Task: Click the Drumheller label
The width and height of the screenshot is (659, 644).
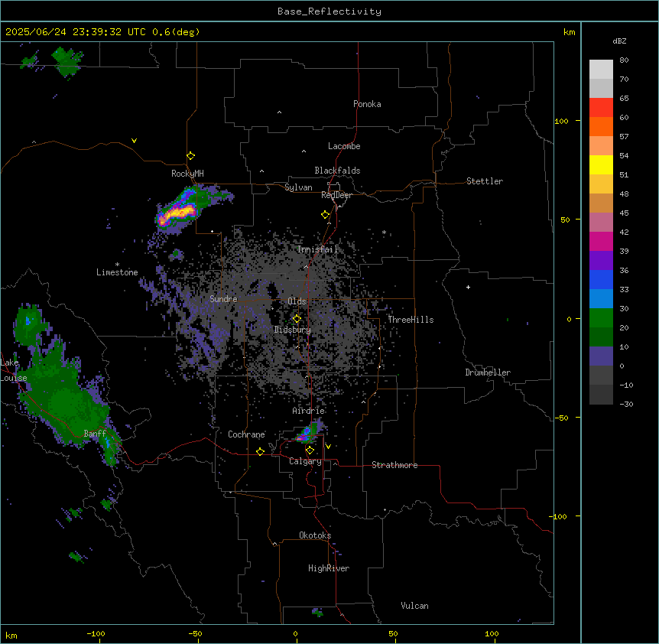Action: (488, 372)
